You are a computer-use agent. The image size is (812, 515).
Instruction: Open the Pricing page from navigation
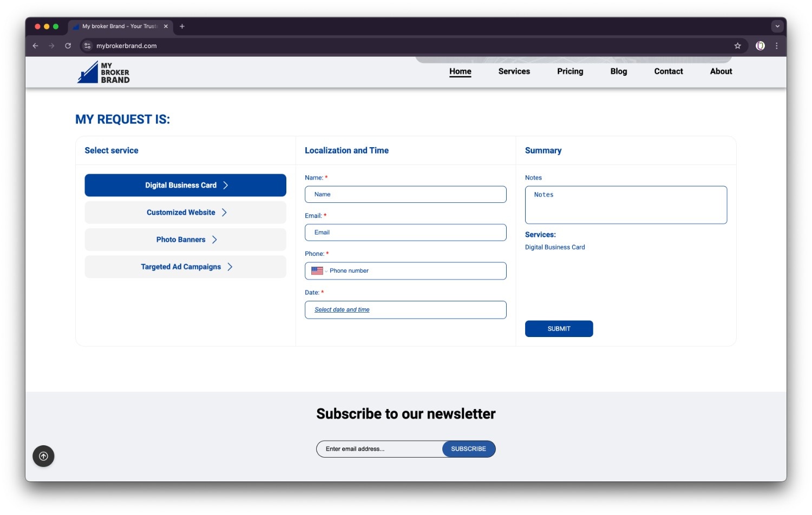point(570,71)
